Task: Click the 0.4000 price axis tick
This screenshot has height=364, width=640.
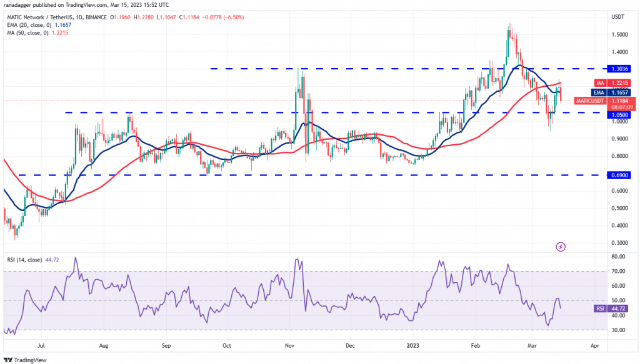Action: point(619,225)
